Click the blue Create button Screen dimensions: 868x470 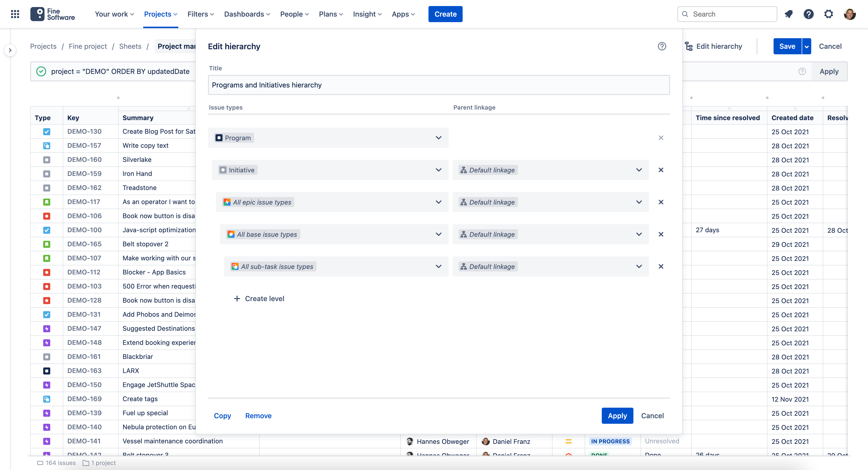click(445, 14)
